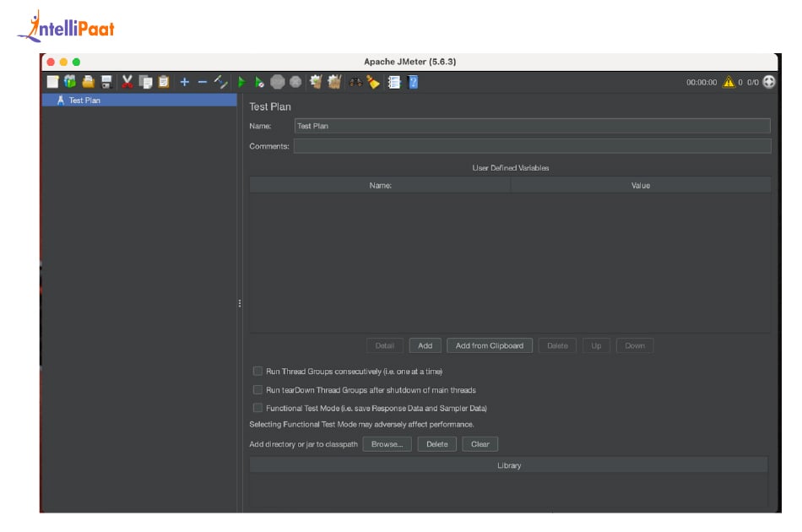Click the classpath Clear button
The width and height of the screenshot is (802, 532).
coord(480,444)
